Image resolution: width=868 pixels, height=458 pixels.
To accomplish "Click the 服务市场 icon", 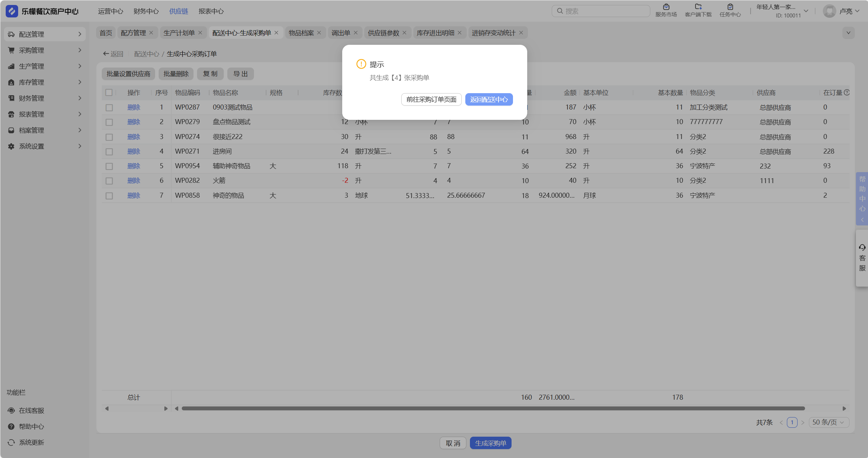I will (666, 7).
